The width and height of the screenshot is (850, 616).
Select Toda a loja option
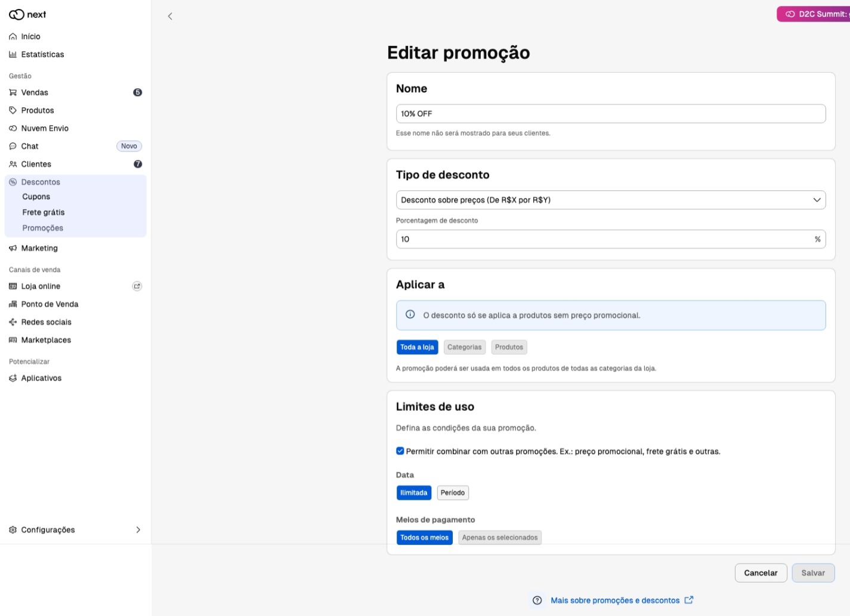pyautogui.click(x=418, y=347)
